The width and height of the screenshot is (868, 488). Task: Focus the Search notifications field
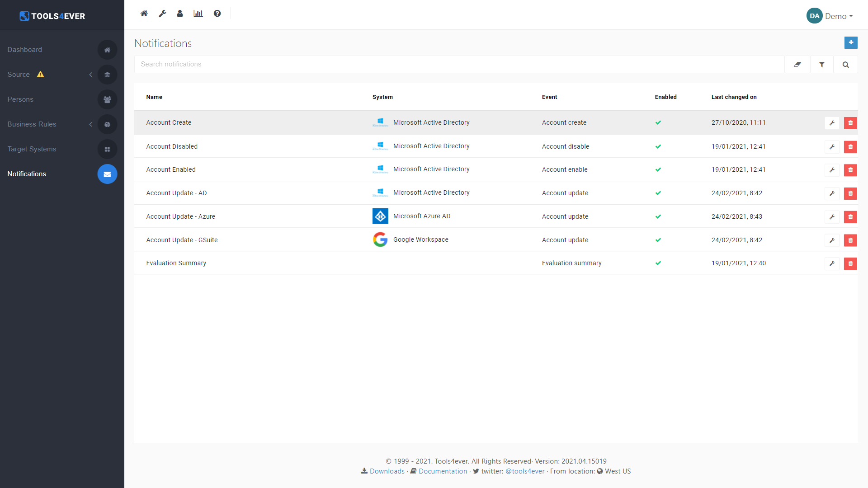[459, 65]
